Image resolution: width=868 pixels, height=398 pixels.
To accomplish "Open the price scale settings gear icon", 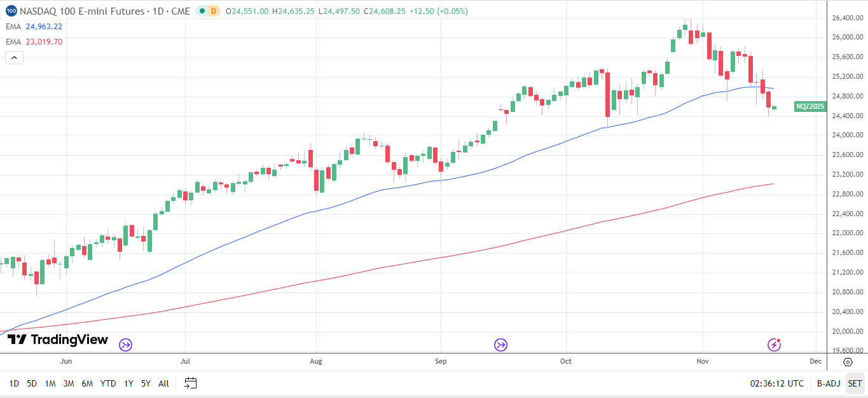I will coord(848,362).
